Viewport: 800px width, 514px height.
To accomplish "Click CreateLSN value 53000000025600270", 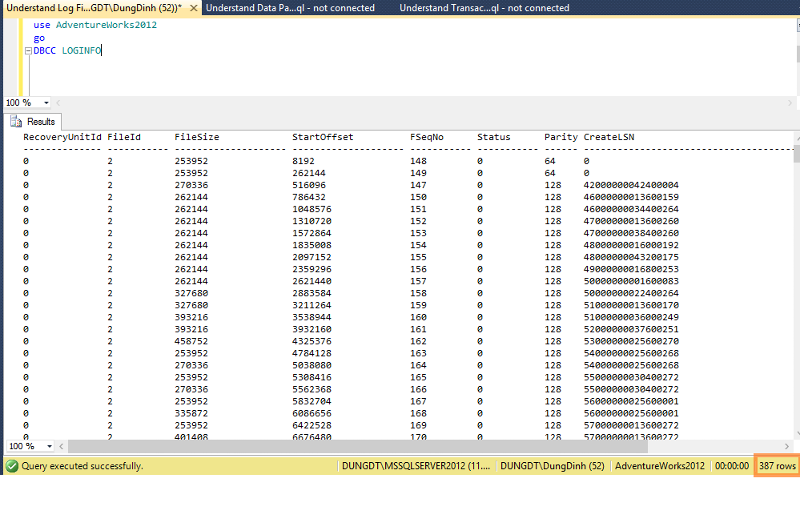I will [631, 341].
